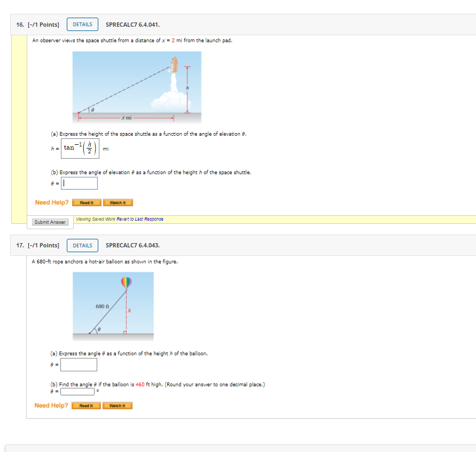The image size is (476, 452).
Task: Click the θ answer box for part a question 17
Action: pos(79,364)
